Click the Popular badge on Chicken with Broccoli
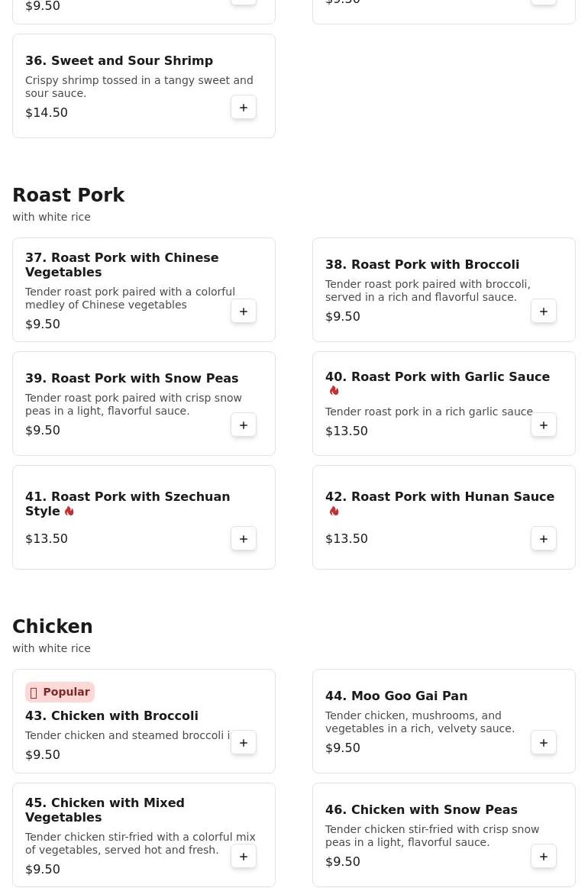 [60, 692]
